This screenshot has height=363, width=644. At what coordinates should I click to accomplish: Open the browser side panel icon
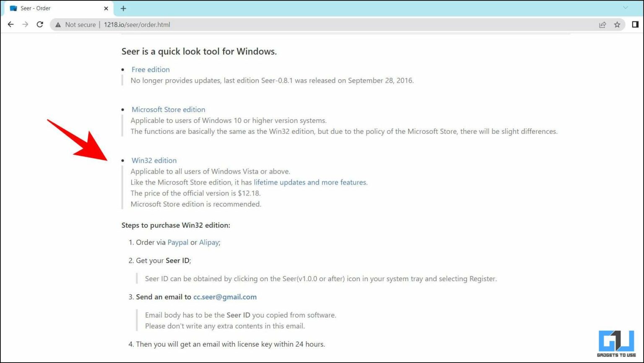(634, 24)
